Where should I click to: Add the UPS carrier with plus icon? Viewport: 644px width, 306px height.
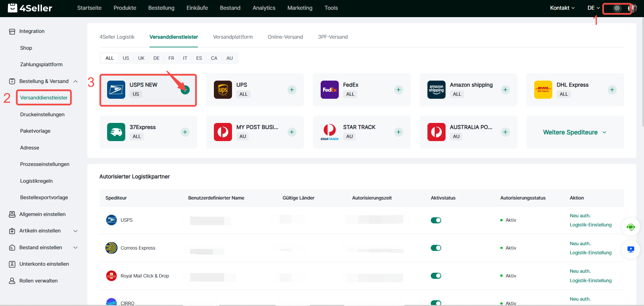[x=292, y=90]
